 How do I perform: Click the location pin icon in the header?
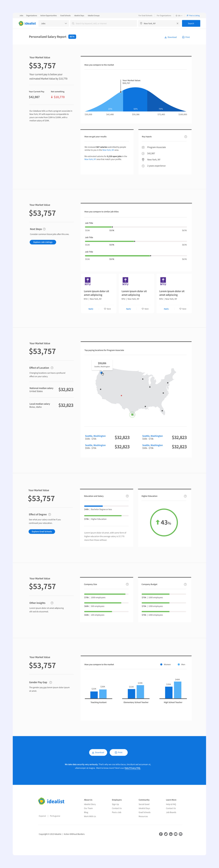point(141,24)
